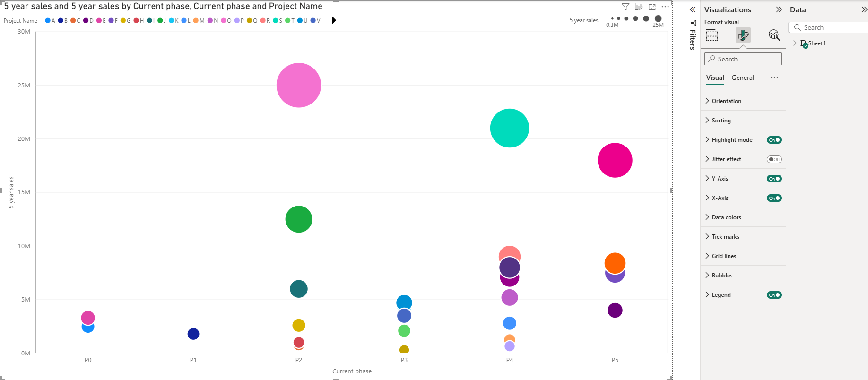Focus the Visualizations pane Search box
This screenshot has height=380, width=868.
pos(743,59)
